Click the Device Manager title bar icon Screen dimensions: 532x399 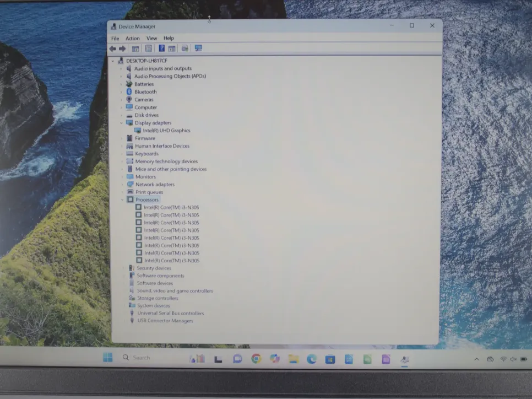(113, 26)
